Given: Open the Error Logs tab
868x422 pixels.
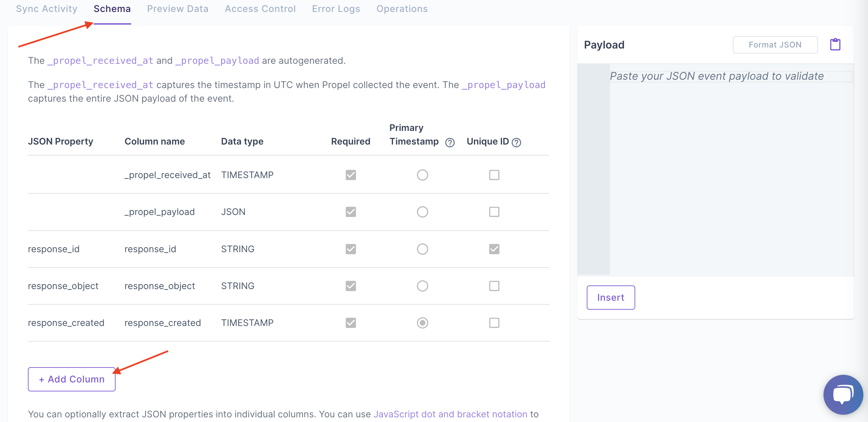Looking at the screenshot, I should coord(336,9).
